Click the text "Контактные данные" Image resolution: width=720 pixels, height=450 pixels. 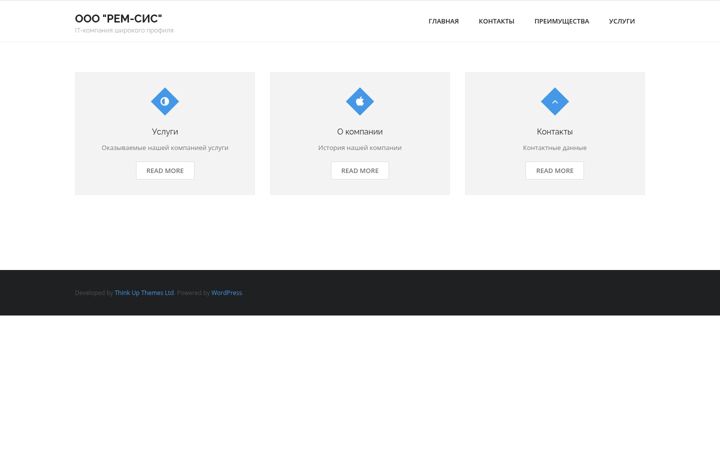[x=555, y=148]
